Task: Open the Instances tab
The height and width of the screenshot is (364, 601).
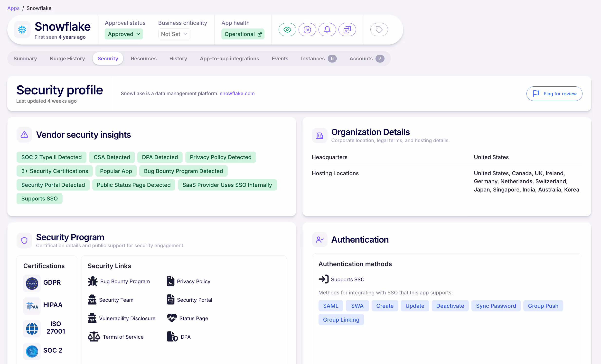Action: tap(319, 59)
